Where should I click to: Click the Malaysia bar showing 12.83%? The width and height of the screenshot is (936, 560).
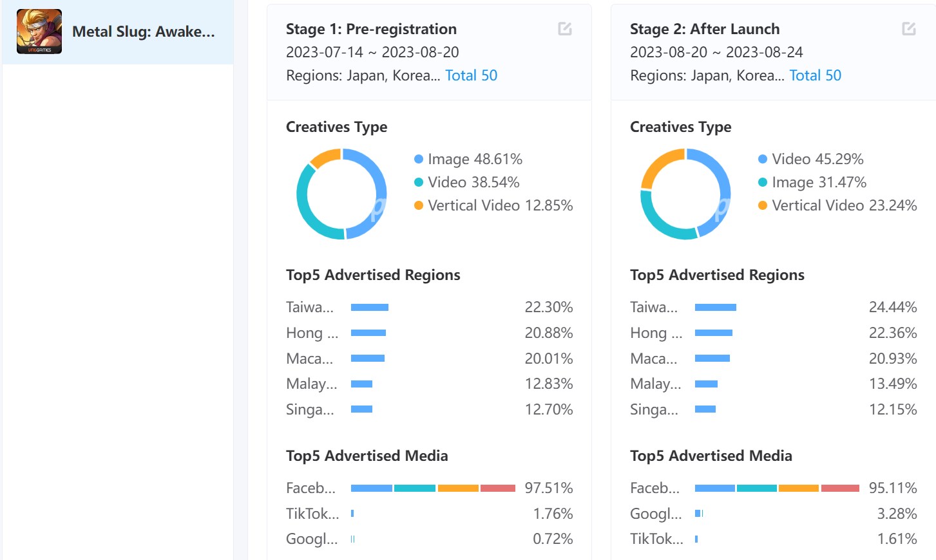click(362, 384)
